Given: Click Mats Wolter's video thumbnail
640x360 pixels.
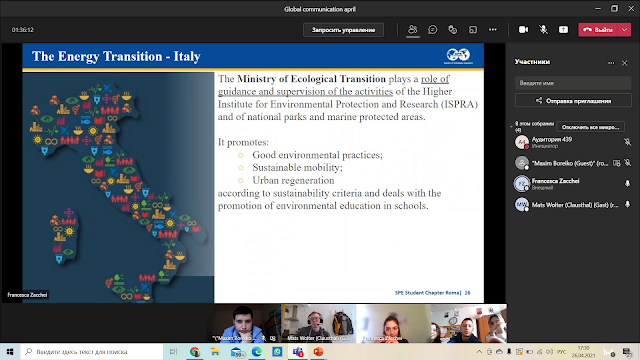Looking at the screenshot, I should (318, 323).
